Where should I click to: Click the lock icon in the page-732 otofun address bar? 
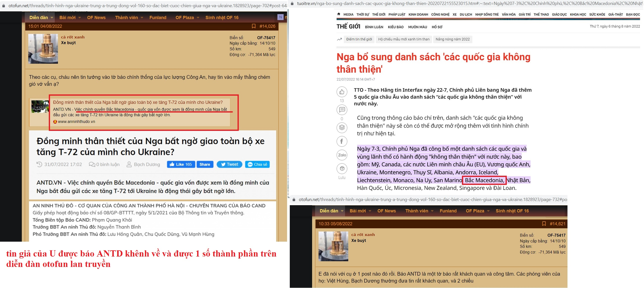[x=294, y=199]
